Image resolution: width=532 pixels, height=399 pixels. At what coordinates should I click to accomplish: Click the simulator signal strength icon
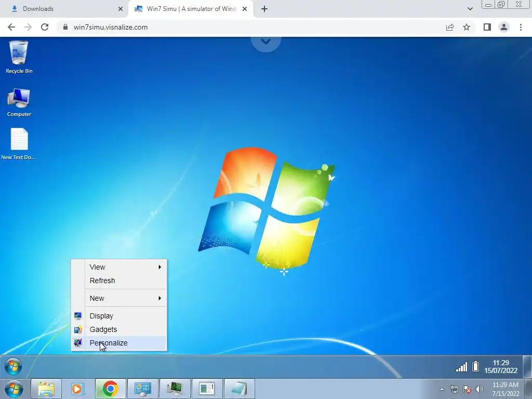(x=461, y=367)
